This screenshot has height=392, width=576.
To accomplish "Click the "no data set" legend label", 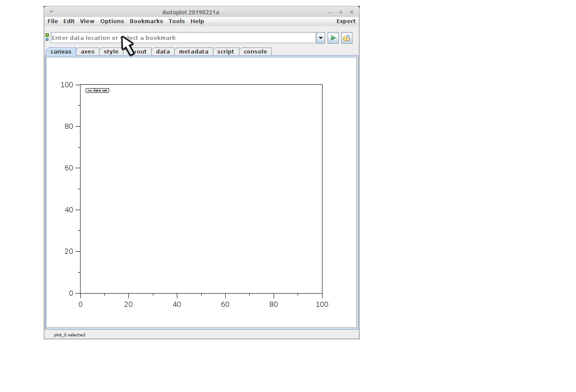I will 97,91.
